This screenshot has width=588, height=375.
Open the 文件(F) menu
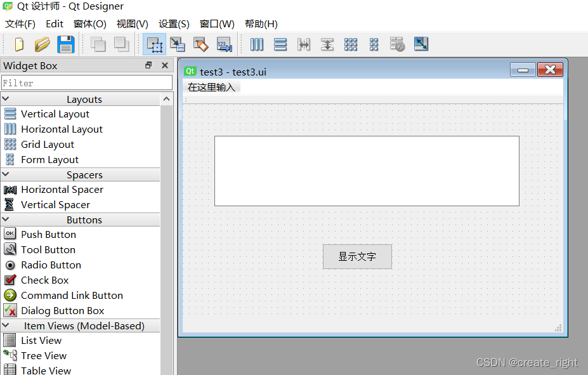(20, 24)
